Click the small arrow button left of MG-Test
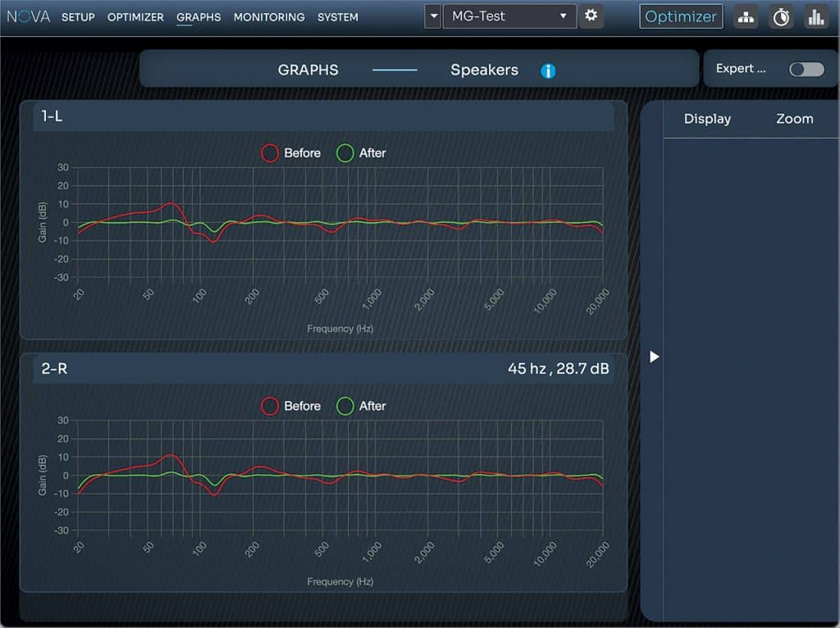840x628 pixels. pyautogui.click(x=432, y=16)
